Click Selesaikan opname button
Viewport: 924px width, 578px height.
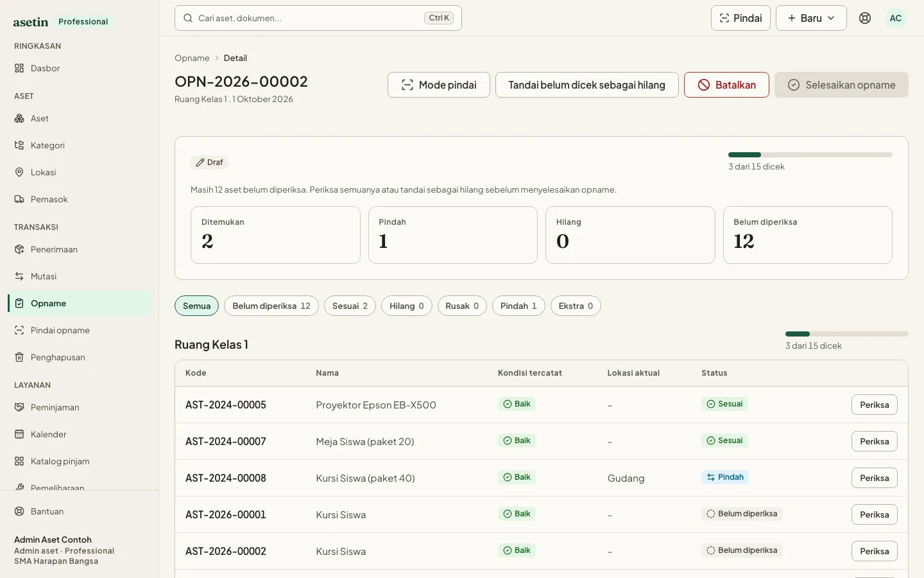pyautogui.click(x=841, y=85)
